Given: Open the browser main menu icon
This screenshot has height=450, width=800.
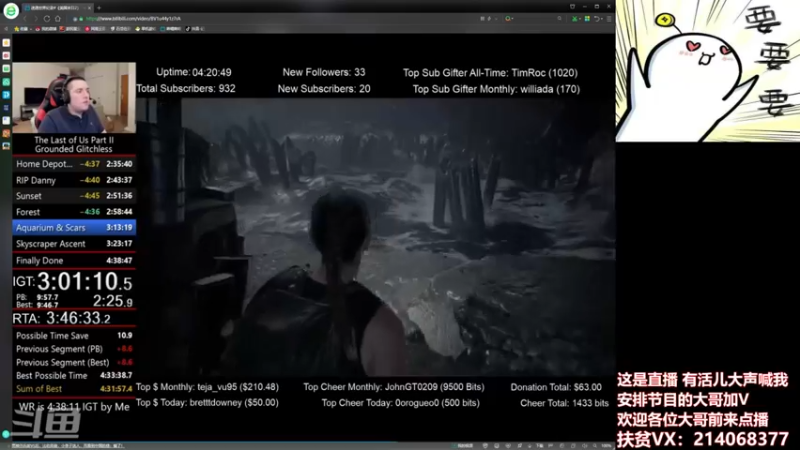Looking at the screenshot, I should [609, 19].
